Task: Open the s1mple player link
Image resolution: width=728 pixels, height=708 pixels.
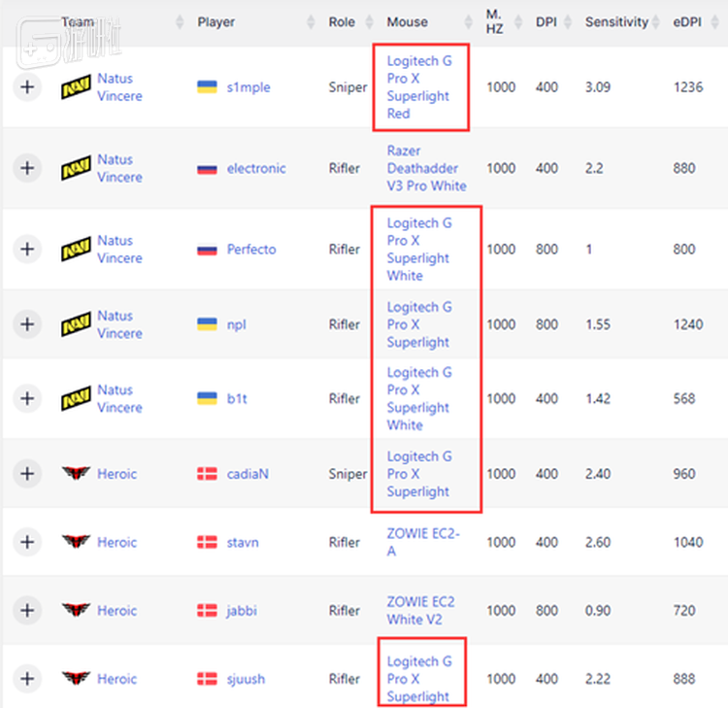Action: [x=248, y=87]
